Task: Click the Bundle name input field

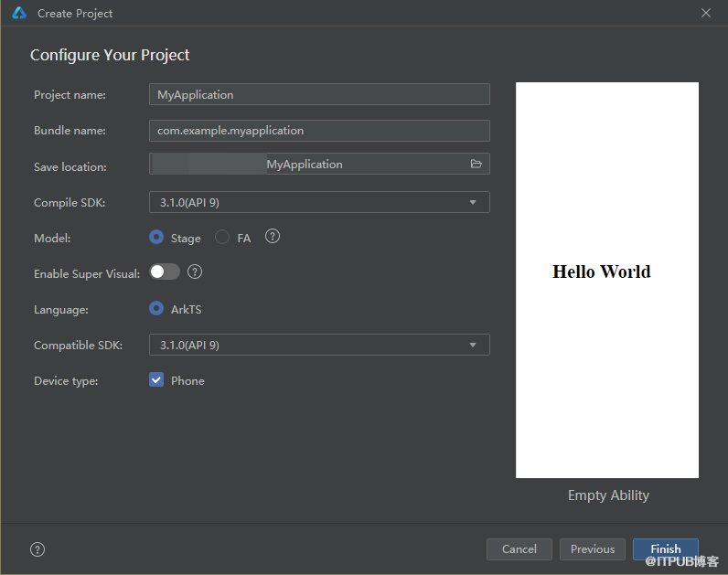Action: [319, 130]
